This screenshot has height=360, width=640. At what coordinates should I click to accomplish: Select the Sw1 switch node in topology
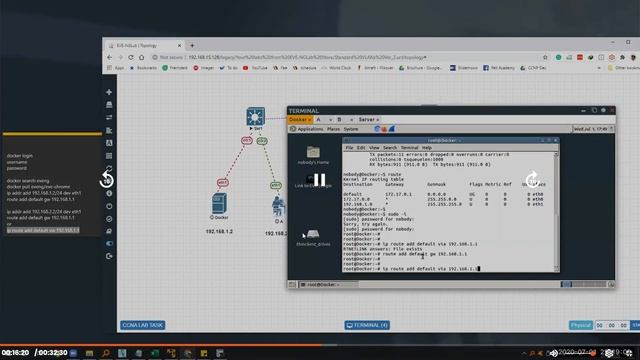point(256,117)
